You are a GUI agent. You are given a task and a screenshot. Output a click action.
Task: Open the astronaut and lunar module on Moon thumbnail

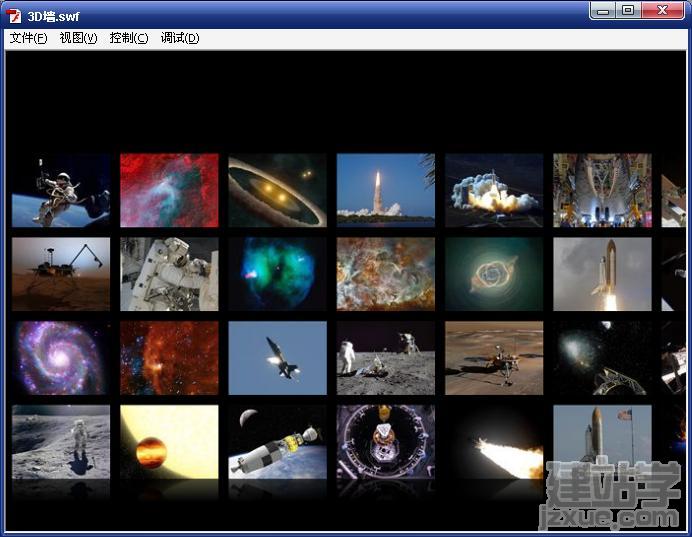[386, 358]
